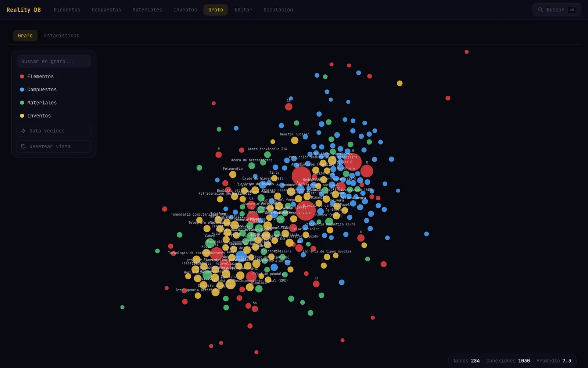Select the yellow Inteligencia artificial node

198,296
